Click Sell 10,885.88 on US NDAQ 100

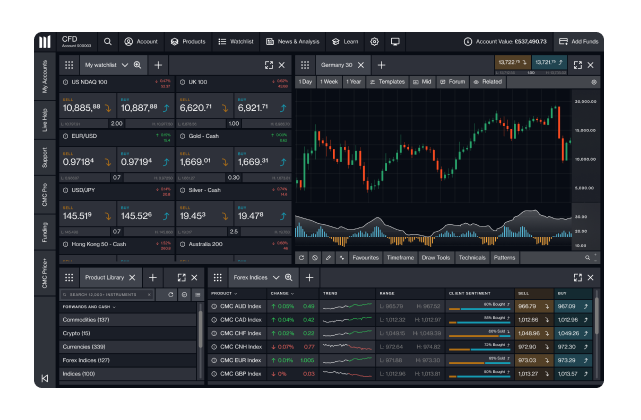[x=87, y=106]
